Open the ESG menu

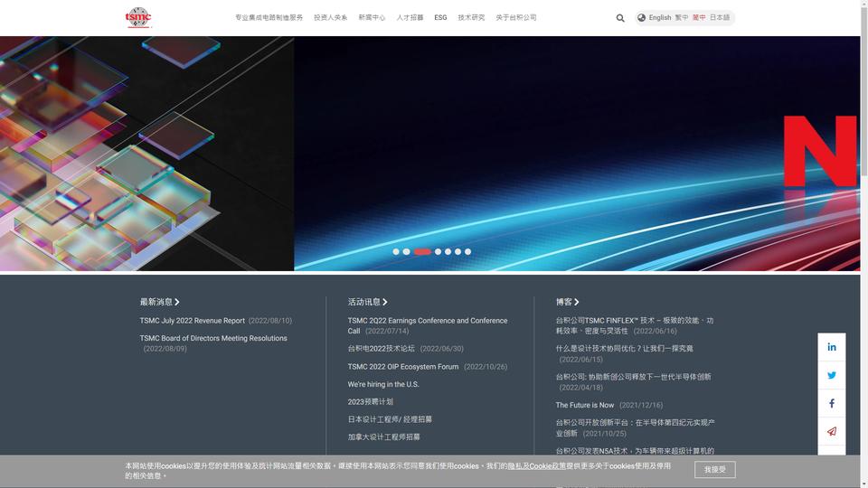click(x=440, y=18)
